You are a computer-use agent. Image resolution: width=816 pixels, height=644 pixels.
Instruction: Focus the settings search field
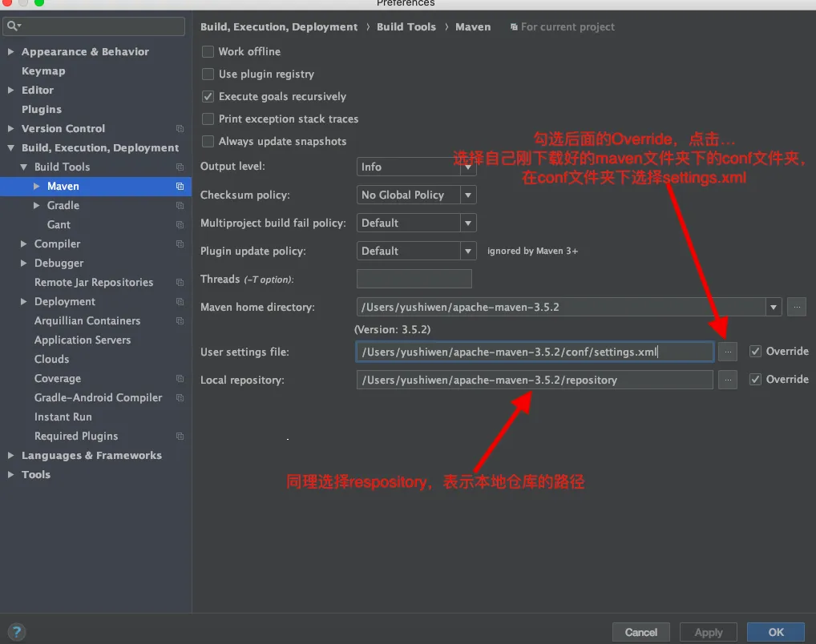94,26
